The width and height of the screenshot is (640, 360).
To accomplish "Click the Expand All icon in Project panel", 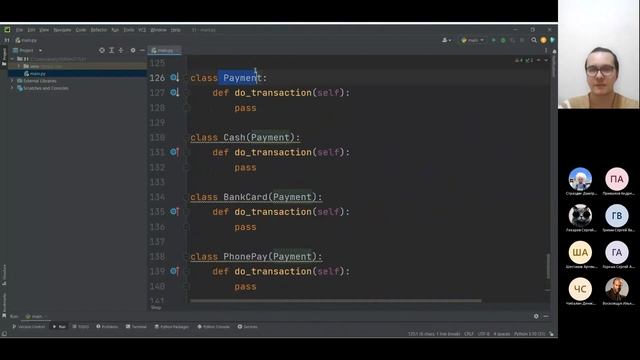I will [x=111, y=50].
